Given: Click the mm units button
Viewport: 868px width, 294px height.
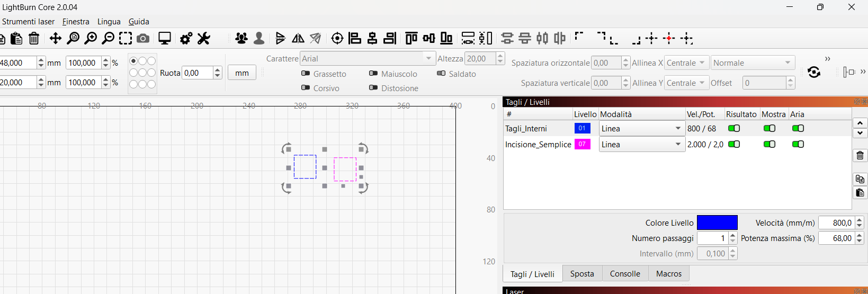Looking at the screenshot, I should point(242,73).
